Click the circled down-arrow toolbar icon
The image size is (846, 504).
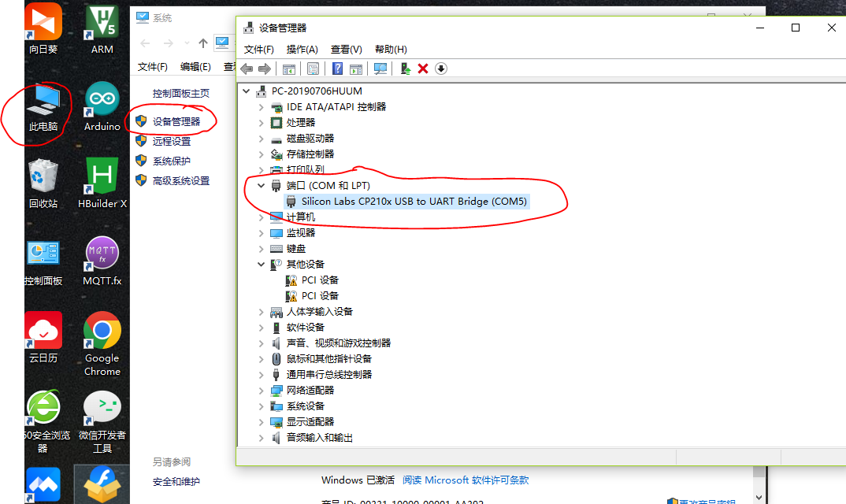[441, 69]
